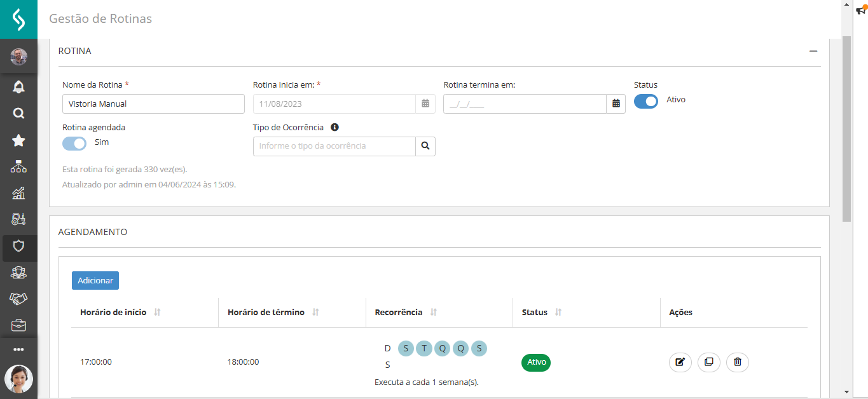The image size is (868, 399).
Task: Collapse the ROTINA panel
Action: pyautogui.click(x=813, y=51)
